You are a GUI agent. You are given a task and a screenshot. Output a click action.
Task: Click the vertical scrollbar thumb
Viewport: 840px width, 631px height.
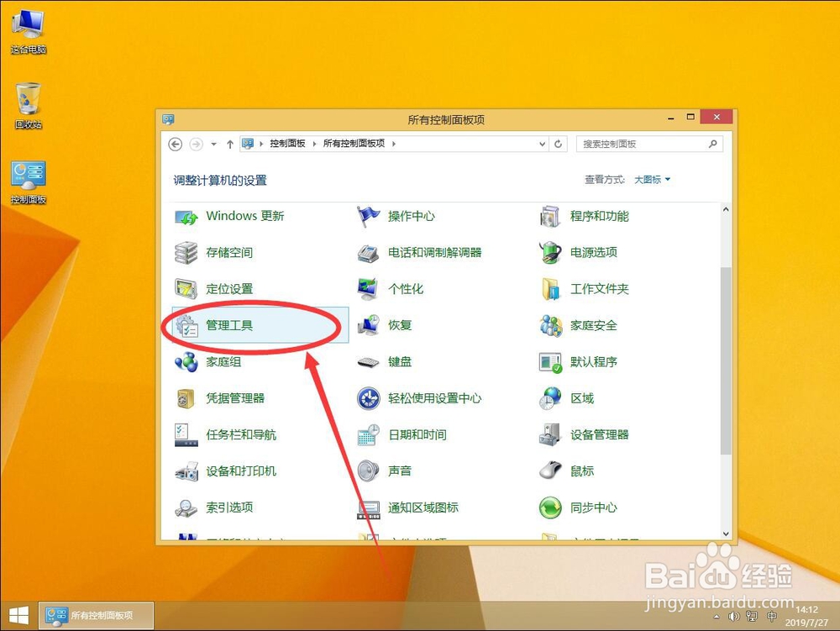[726, 360]
